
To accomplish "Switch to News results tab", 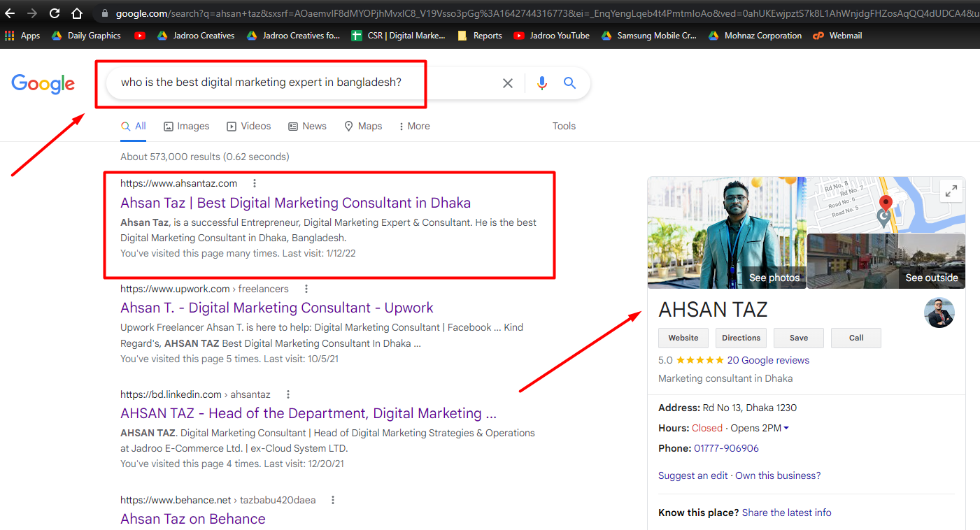I will 308,126.
